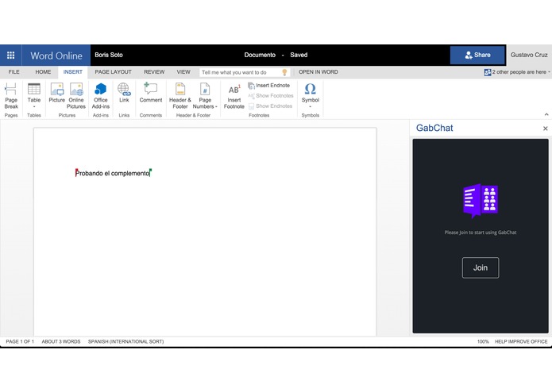Open Office Add-ins
552x392 pixels.
tap(101, 96)
